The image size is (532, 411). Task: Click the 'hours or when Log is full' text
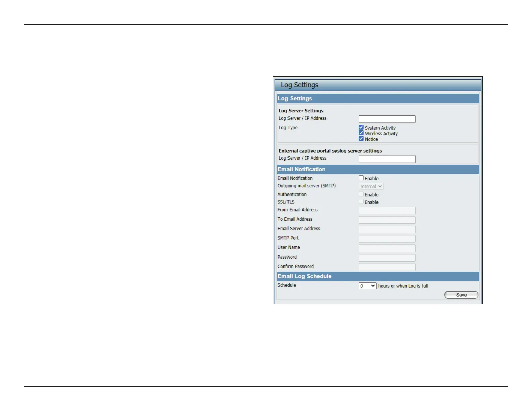click(403, 286)
